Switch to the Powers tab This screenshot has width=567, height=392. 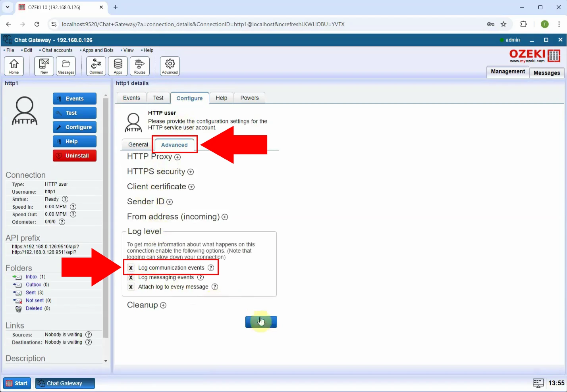coord(249,98)
